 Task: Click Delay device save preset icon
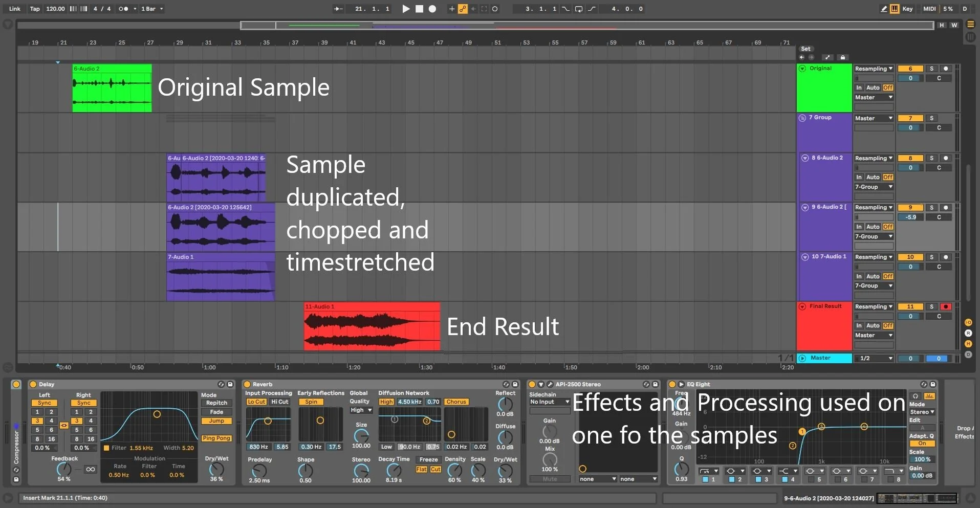point(230,384)
